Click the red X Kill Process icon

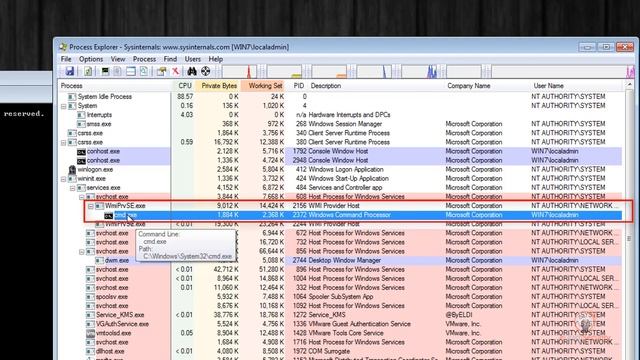(176, 71)
